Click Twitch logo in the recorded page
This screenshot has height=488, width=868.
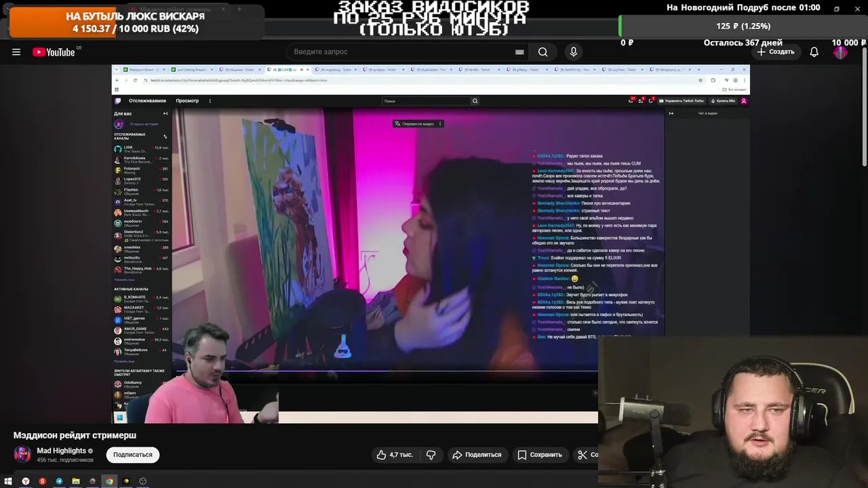coord(119,101)
